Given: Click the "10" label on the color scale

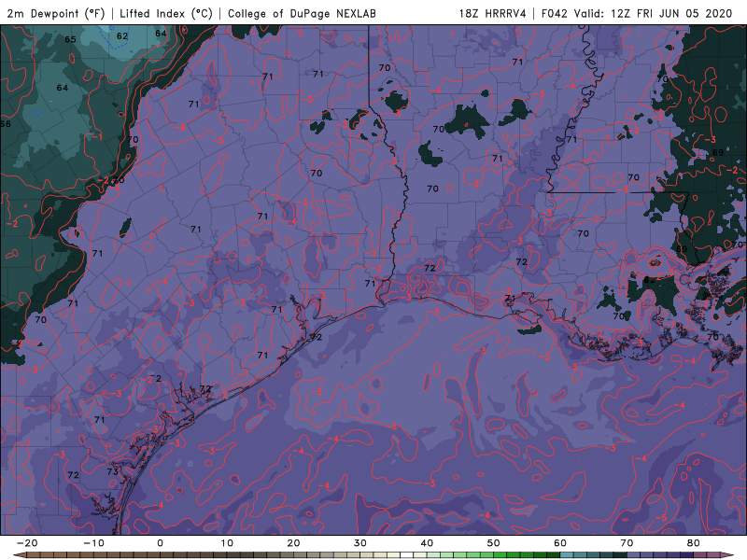Looking at the screenshot, I should tap(227, 543).
